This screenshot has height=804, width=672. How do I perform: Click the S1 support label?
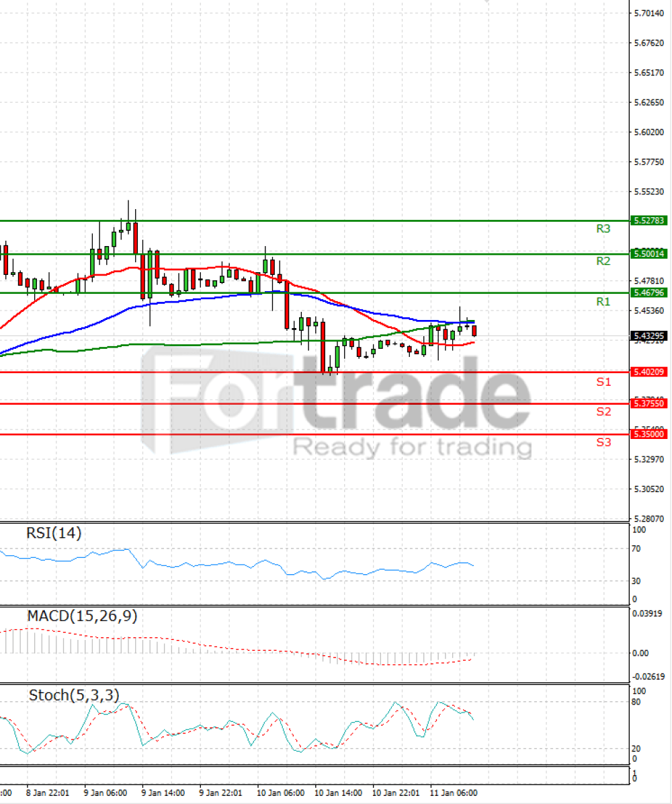click(x=603, y=381)
